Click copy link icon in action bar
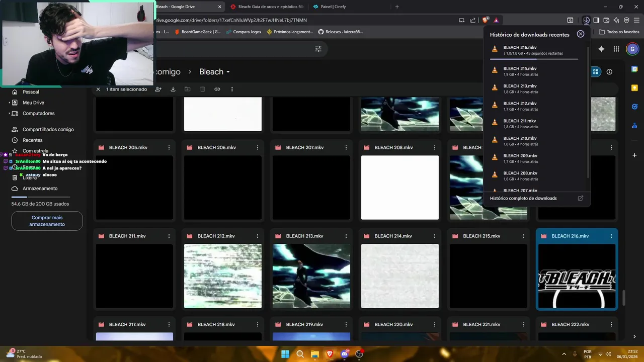 (x=217, y=89)
